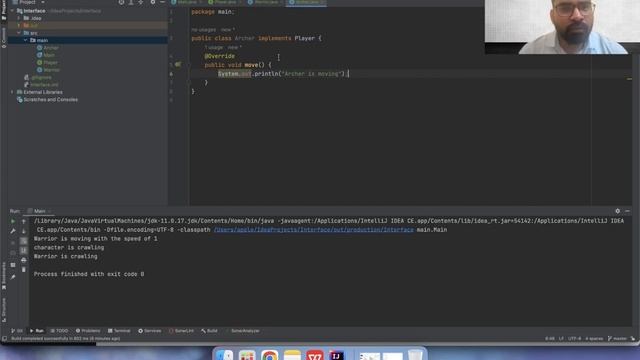The width and height of the screenshot is (640, 360).
Task: Open the master git branch widget
Action: (x=617, y=338)
